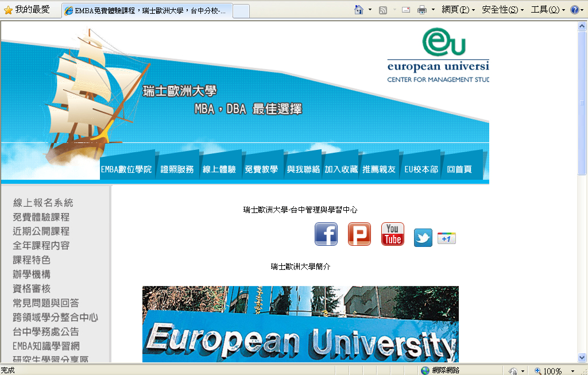Image resolution: width=588 pixels, height=375 pixels.
Task: Open the zoom level 100% dropdown arrow
Action: [x=572, y=371]
